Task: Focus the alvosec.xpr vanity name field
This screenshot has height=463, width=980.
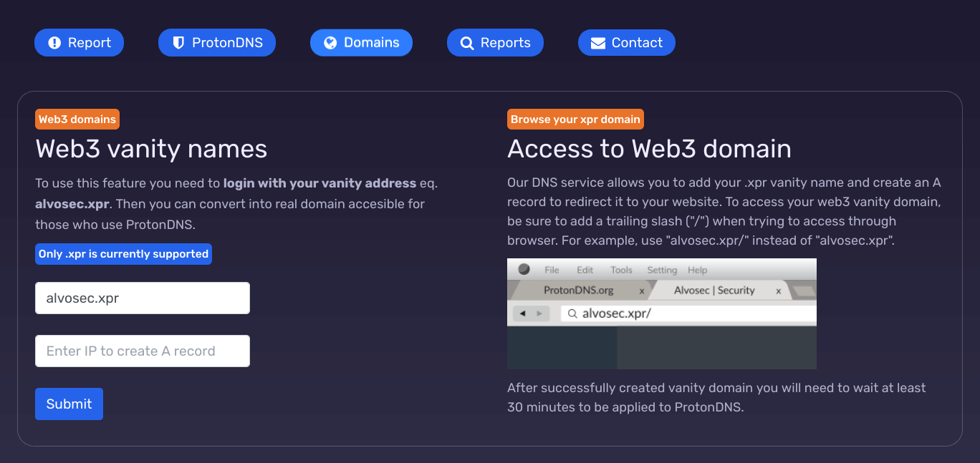Action: (143, 298)
